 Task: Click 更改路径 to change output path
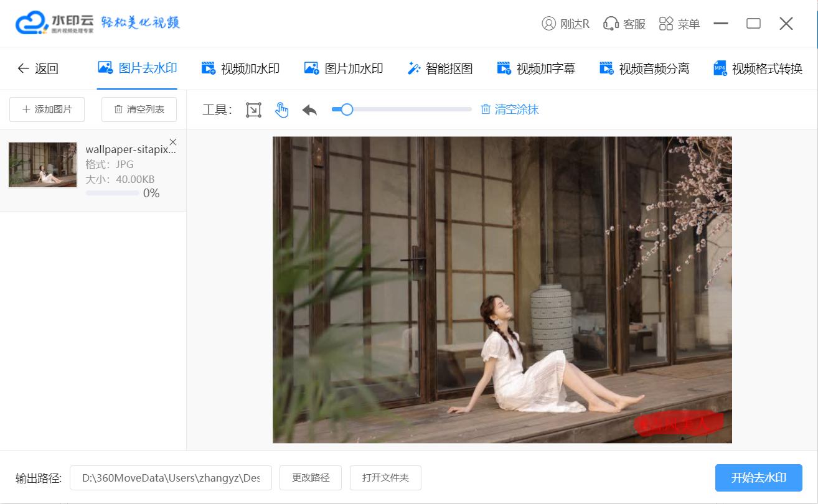(310, 477)
